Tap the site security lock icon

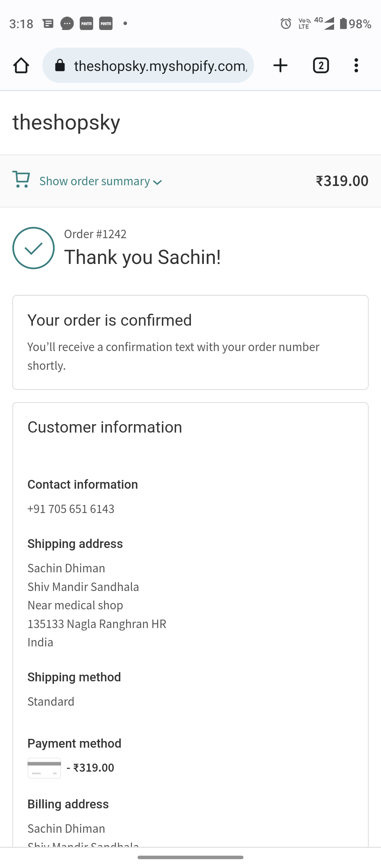(x=60, y=66)
